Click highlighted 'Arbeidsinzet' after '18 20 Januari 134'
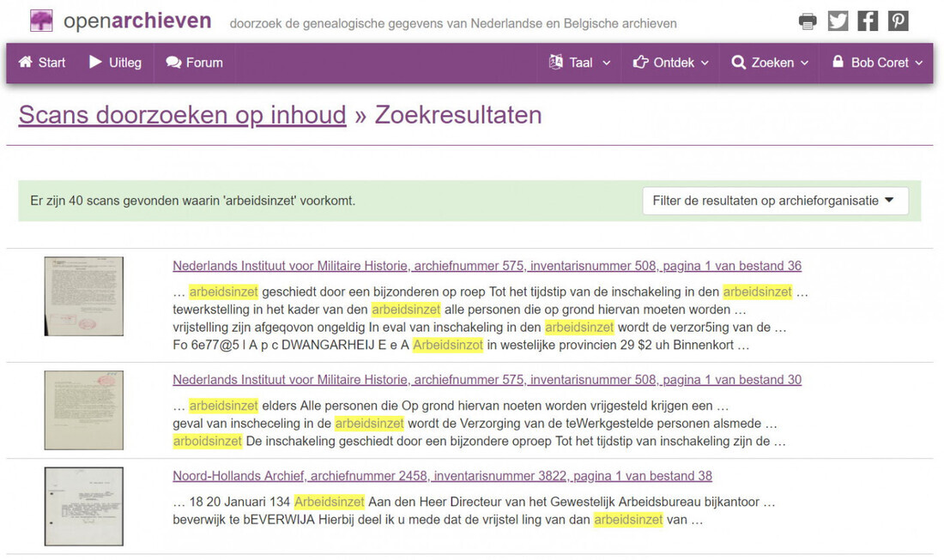Image resolution: width=944 pixels, height=560 pixels. click(x=330, y=502)
